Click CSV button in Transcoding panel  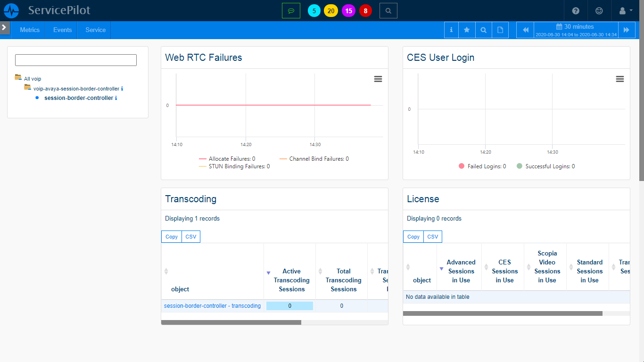190,237
